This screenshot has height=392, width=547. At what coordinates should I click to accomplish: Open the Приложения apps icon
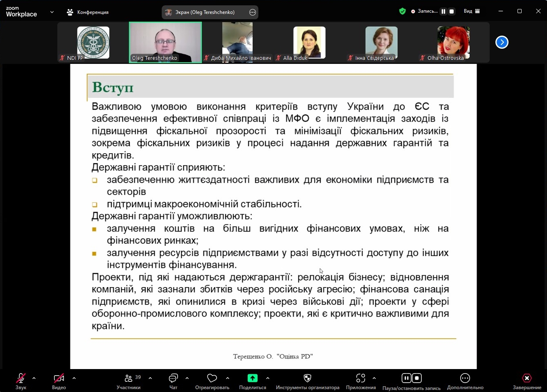point(361,378)
